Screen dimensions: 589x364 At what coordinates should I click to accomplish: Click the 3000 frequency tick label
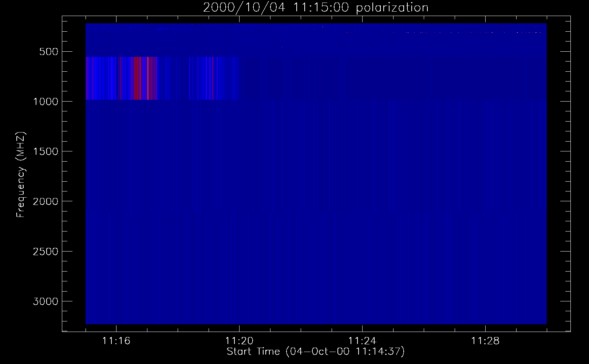[x=46, y=301]
